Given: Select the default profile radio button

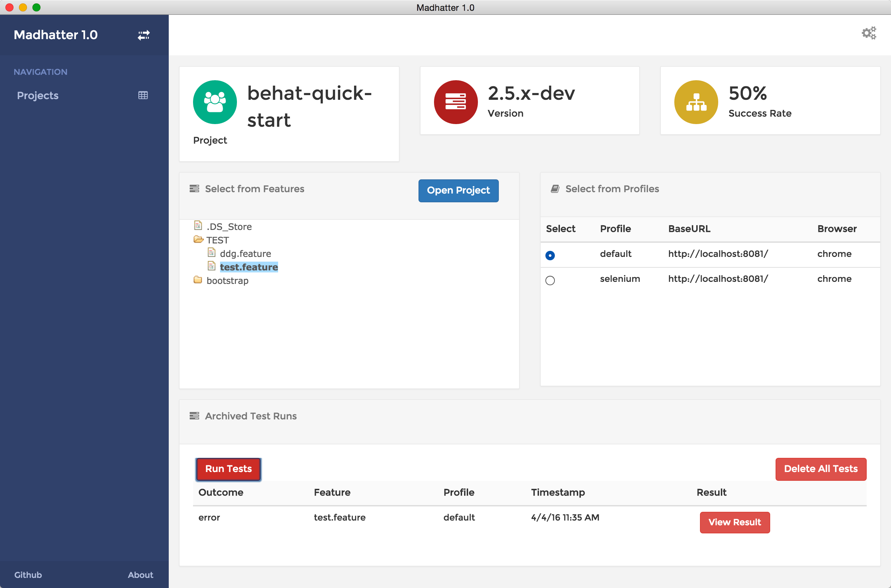Looking at the screenshot, I should [x=550, y=255].
